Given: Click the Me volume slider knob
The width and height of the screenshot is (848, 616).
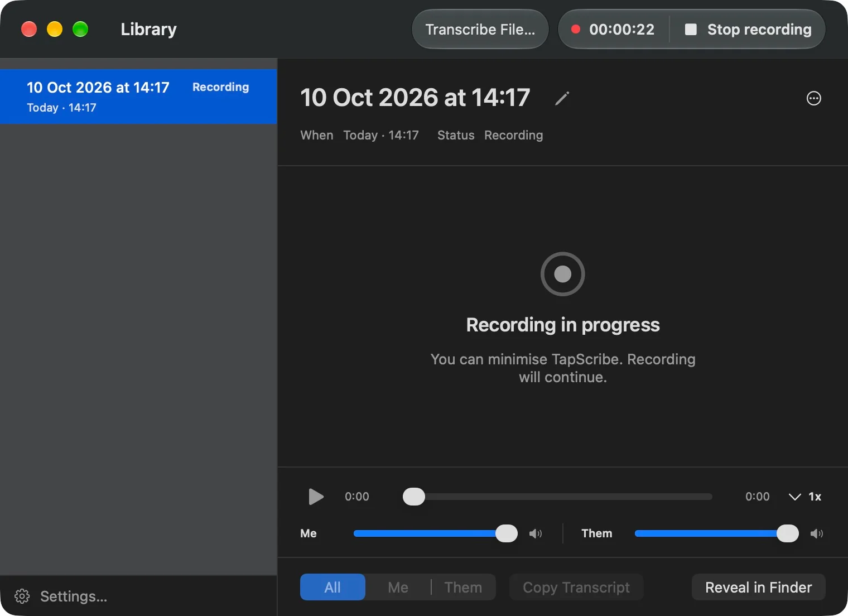Looking at the screenshot, I should point(507,533).
